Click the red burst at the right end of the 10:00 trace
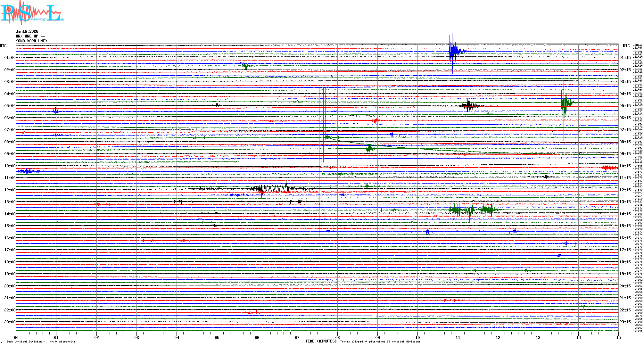This screenshot has width=644, height=346. (x=609, y=168)
